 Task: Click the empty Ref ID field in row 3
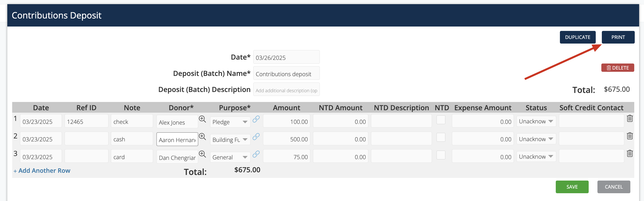tap(86, 156)
